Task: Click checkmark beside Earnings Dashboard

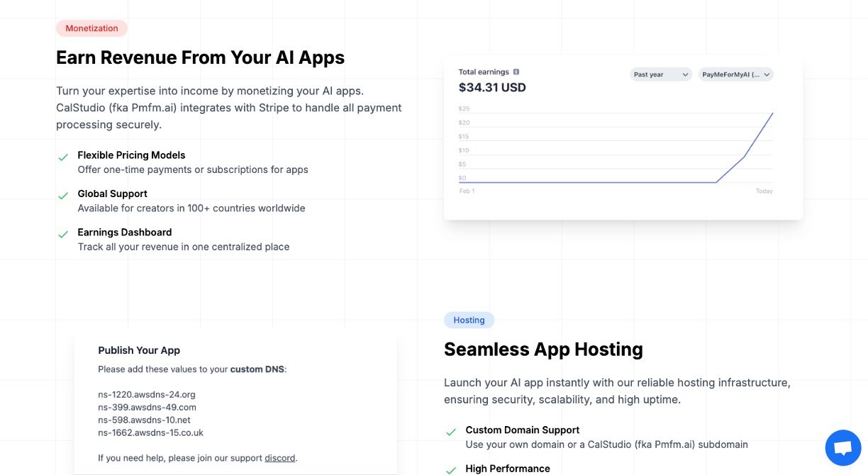Action: [63, 234]
